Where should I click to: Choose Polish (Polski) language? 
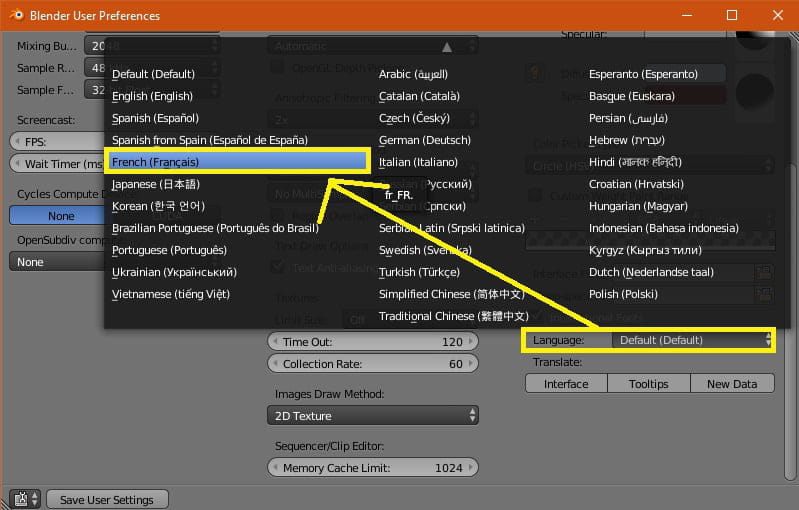click(623, 294)
